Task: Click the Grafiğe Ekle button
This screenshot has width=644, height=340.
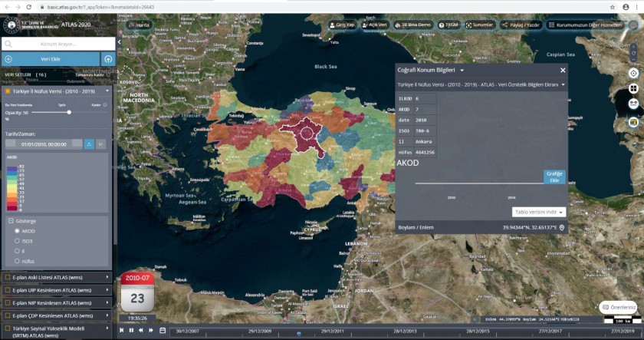Action: pyautogui.click(x=554, y=177)
